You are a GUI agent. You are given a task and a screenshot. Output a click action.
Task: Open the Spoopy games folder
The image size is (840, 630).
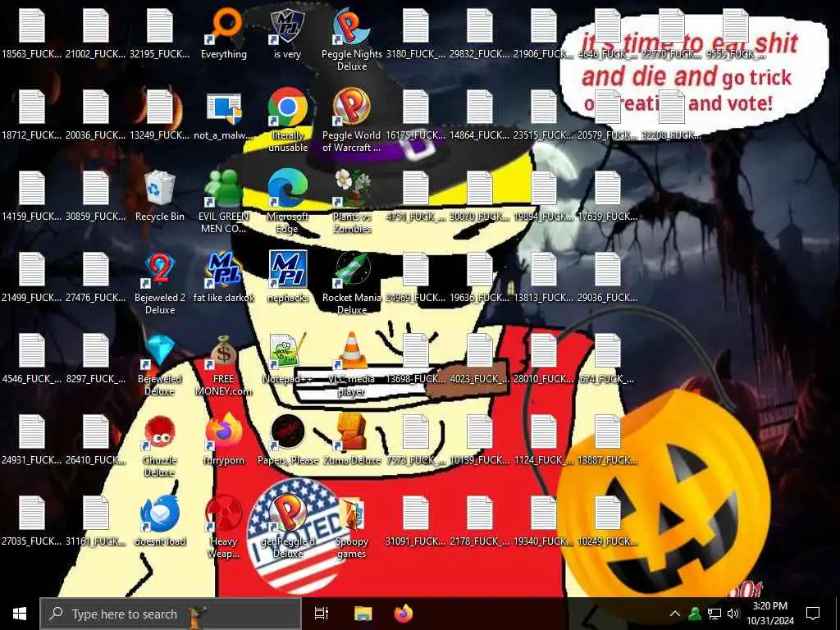tap(352, 527)
